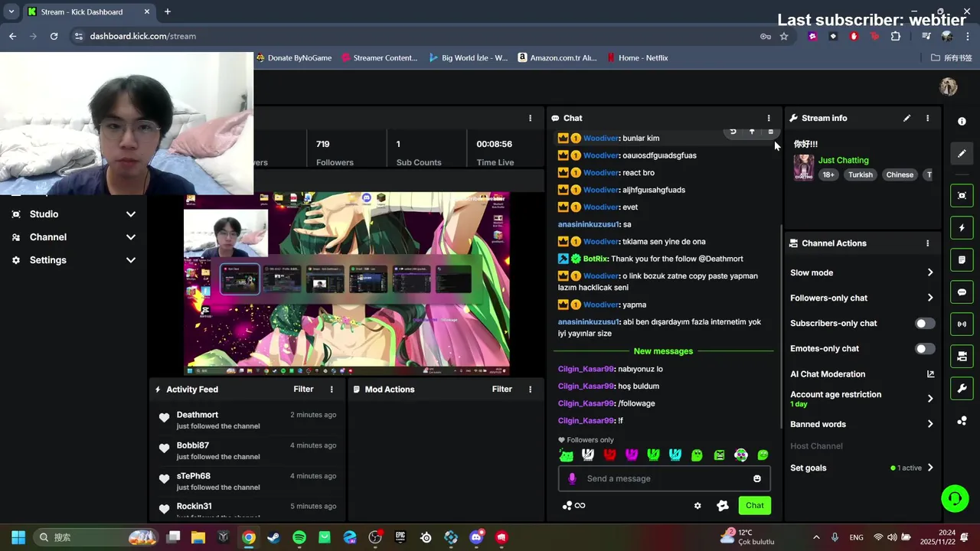This screenshot has width=980, height=551.
Task: Open Discord from the taskbar
Action: [476, 537]
